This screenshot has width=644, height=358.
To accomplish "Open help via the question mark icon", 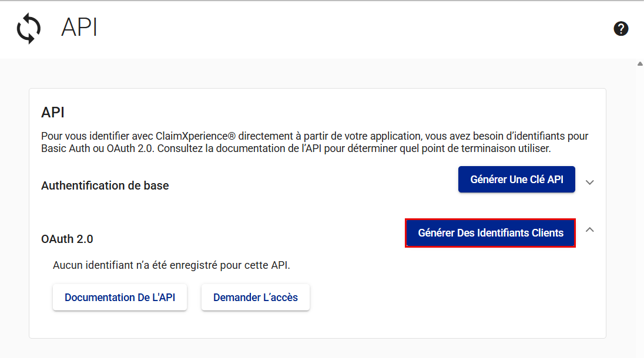I will point(621,29).
